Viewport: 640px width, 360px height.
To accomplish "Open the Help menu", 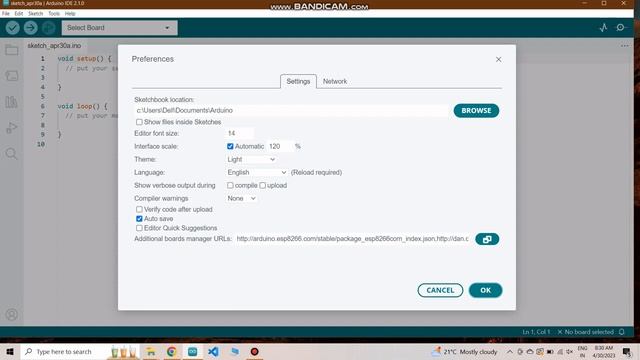I will (x=70, y=13).
